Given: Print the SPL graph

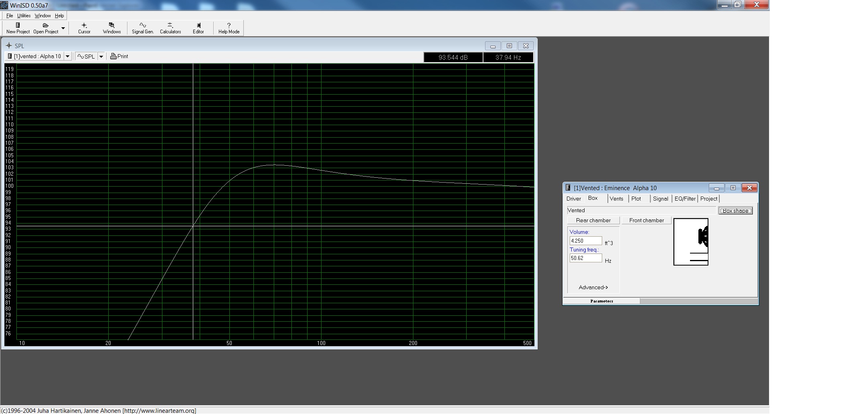Looking at the screenshot, I should coord(119,57).
